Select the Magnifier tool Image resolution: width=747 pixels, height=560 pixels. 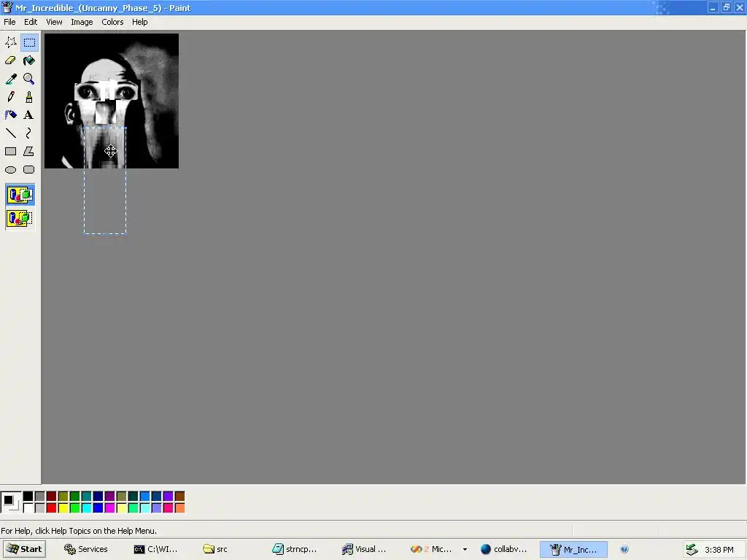click(x=29, y=79)
